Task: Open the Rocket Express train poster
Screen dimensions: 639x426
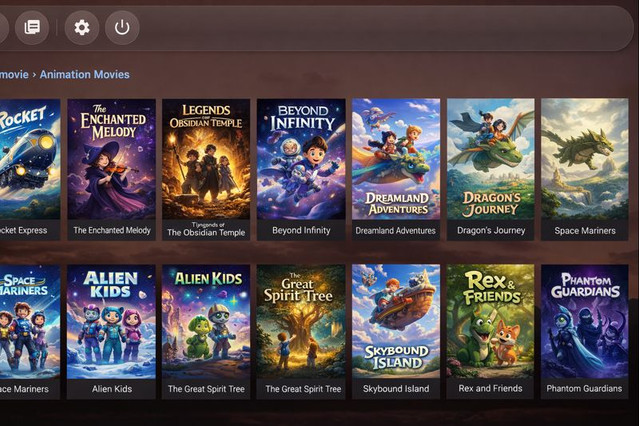Action: pos(30,159)
